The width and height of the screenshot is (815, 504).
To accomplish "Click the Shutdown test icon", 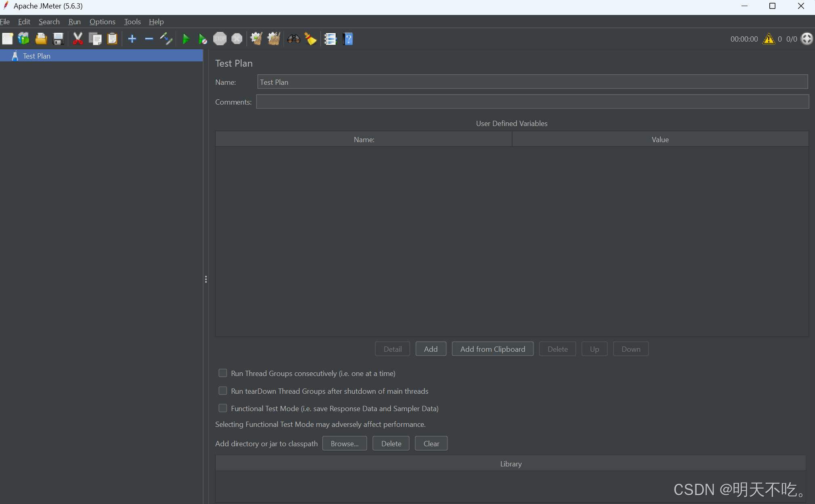I will click(x=237, y=39).
